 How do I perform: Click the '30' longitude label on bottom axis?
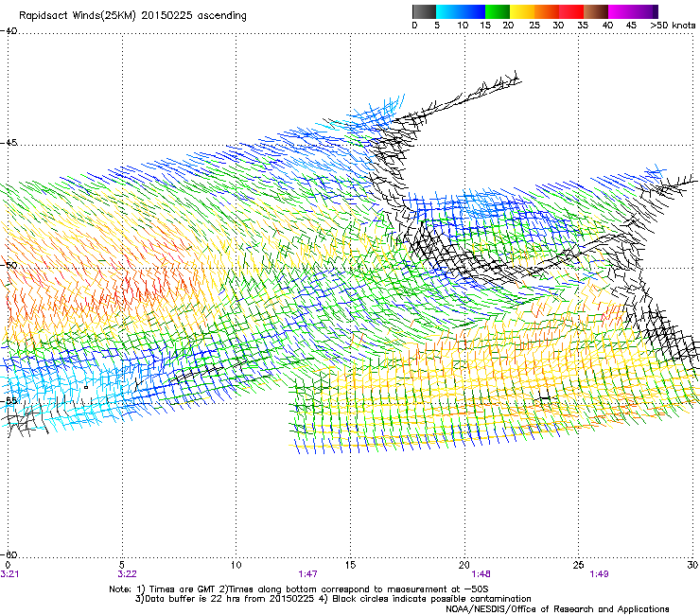[x=692, y=565]
